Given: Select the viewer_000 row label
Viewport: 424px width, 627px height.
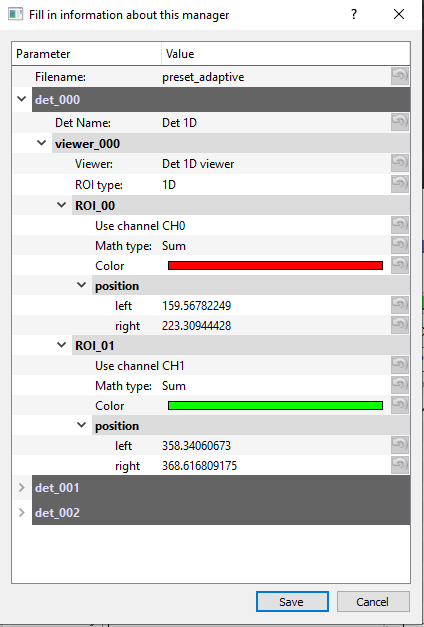Looking at the screenshot, I should (87, 144).
